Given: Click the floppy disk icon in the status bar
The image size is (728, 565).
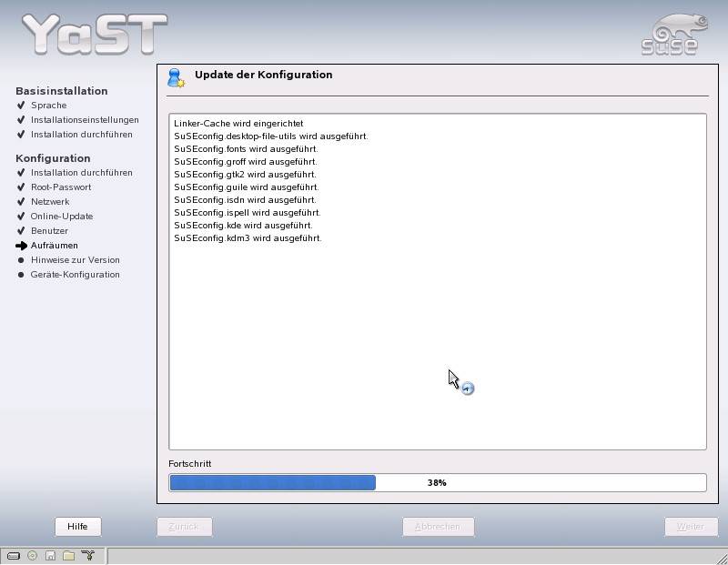Looking at the screenshot, I should click(50, 555).
